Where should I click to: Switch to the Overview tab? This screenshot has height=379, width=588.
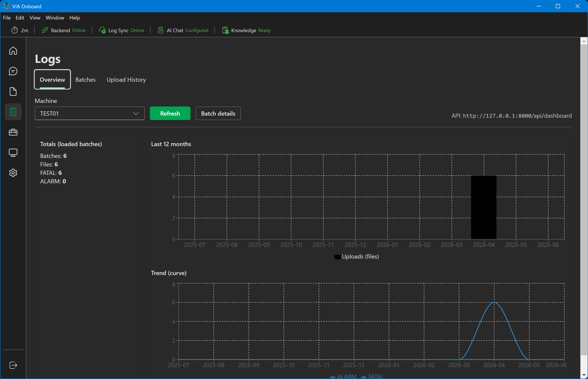pyautogui.click(x=52, y=79)
